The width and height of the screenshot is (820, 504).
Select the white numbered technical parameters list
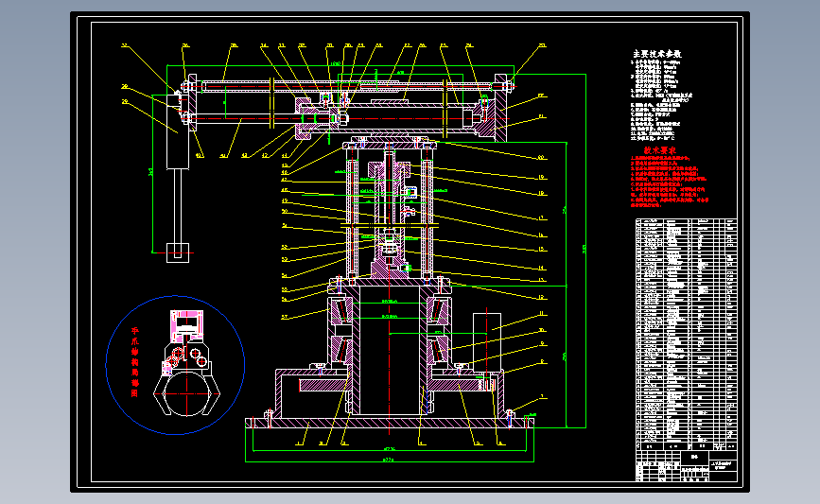[x=661, y=100]
